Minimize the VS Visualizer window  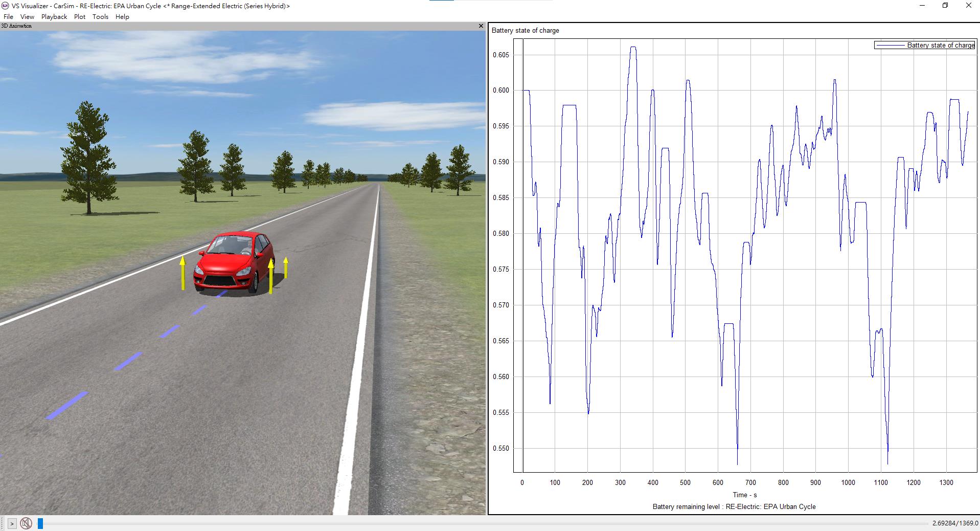[923, 6]
